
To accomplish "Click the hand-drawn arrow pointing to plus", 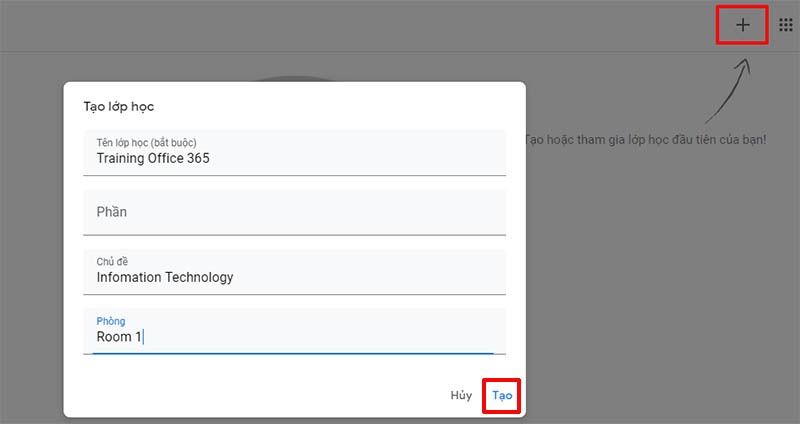I will pos(728,91).
